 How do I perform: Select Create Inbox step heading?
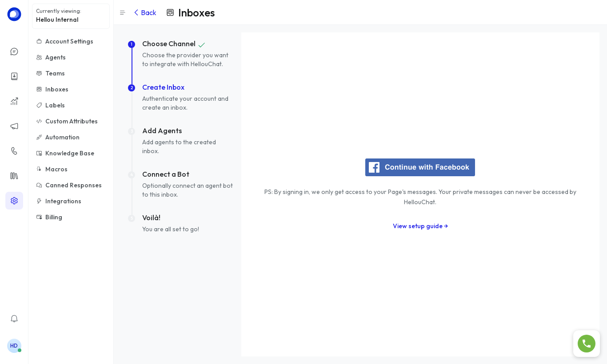(x=163, y=87)
